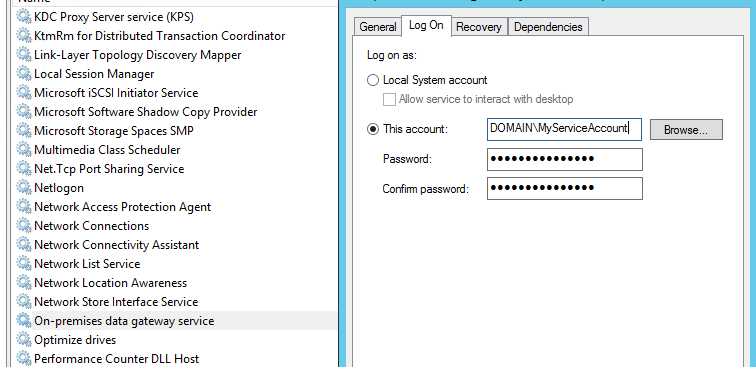This screenshot has width=756, height=367.
Task: Focus the Password input field
Action: [565, 159]
